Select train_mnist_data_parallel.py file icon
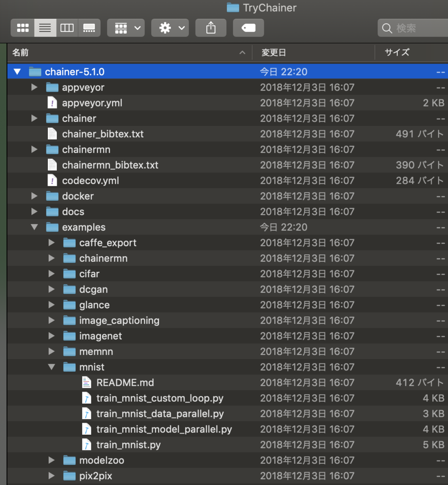Screen dimensions: 448x485 click(87, 413)
